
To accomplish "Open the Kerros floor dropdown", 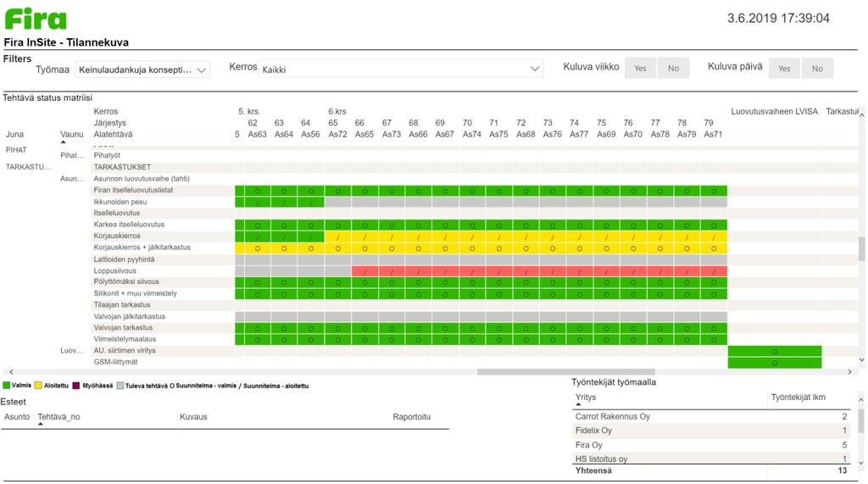I will [x=401, y=69].
